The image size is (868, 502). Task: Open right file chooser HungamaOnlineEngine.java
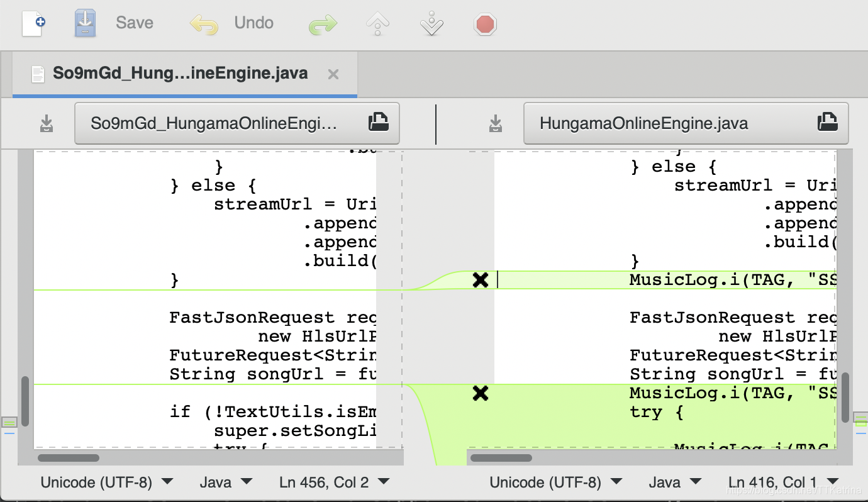(x=686, y=123)
